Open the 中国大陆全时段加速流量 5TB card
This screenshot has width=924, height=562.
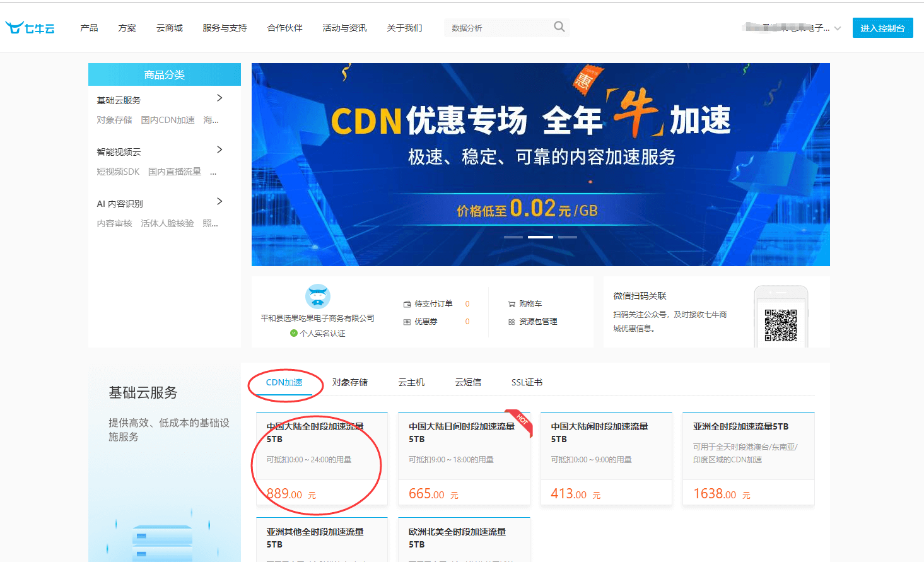point(322,459)
